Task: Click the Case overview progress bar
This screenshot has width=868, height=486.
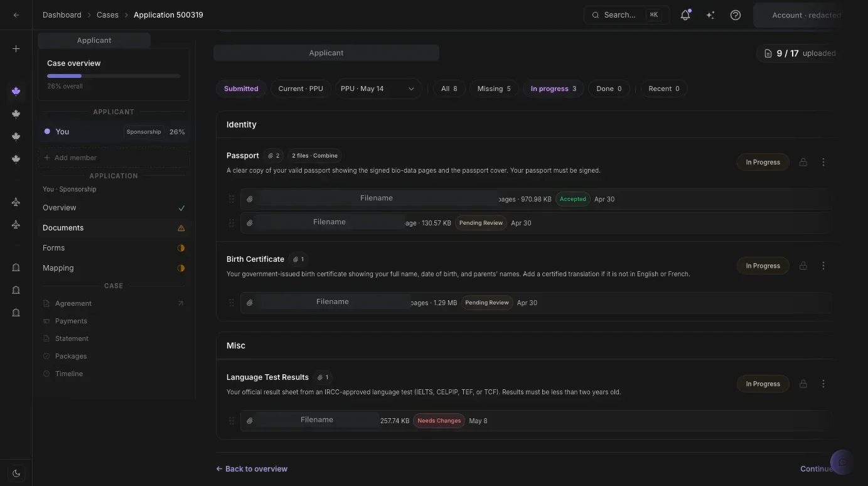Action: (114, 76)
